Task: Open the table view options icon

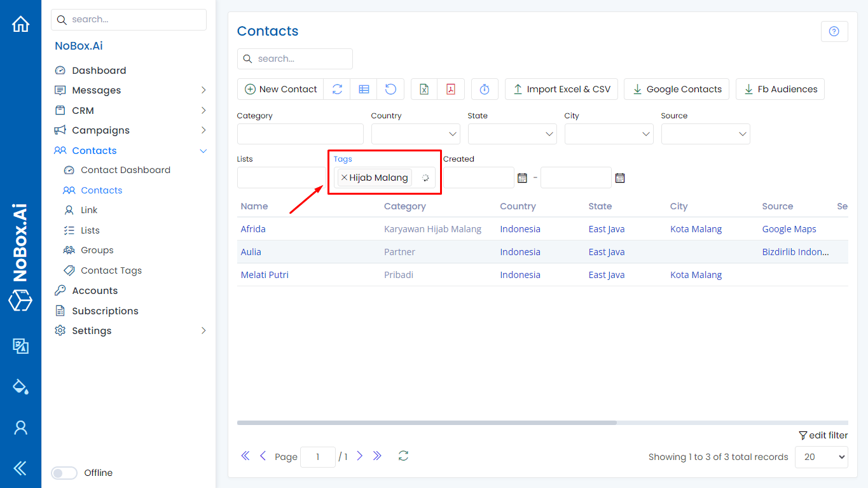Action: (x=363, y=89)
